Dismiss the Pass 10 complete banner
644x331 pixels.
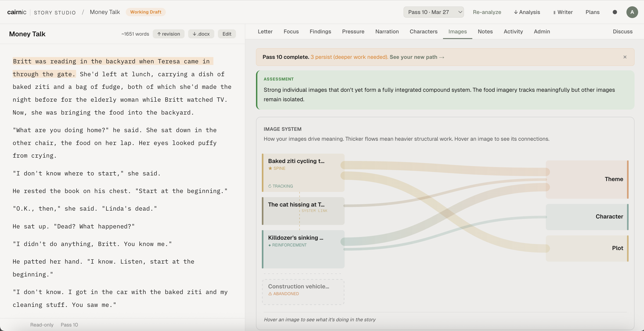click(x=625, y=57)
